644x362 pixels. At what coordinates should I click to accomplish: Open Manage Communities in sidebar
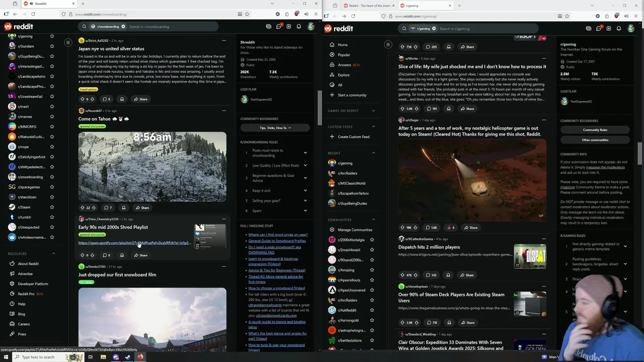coord(355,230)
